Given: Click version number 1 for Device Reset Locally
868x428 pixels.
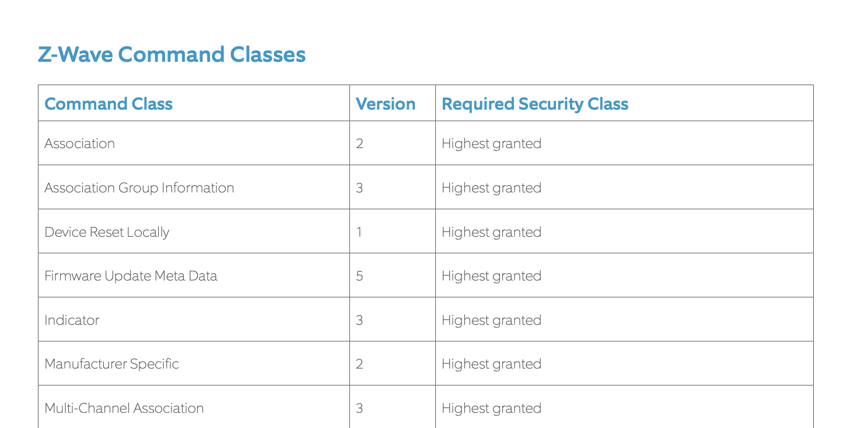Looking at the screenshot, I should pyautogui.click(x=360, y=232).
